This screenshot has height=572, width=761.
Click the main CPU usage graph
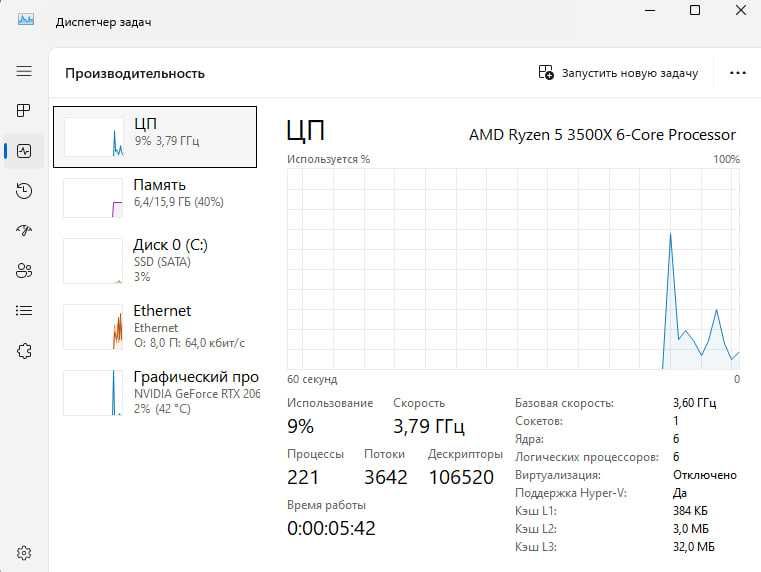[513, 269]
